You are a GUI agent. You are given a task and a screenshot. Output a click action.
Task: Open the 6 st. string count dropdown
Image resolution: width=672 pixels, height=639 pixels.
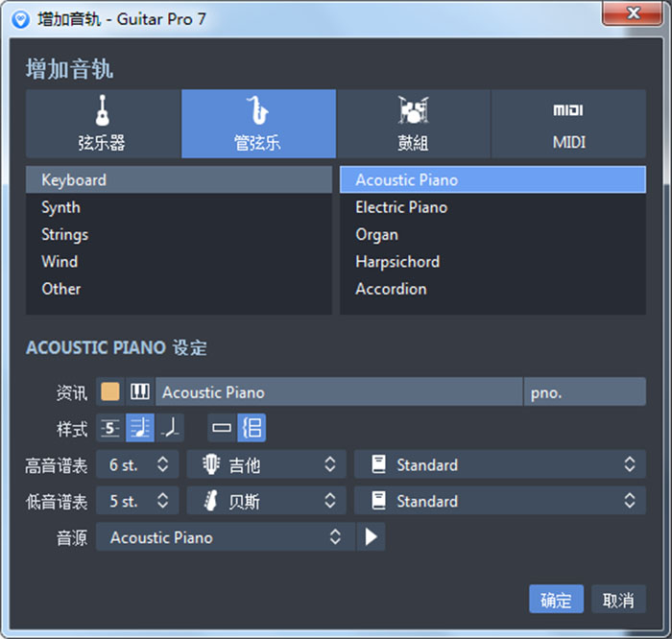(138, 465)
